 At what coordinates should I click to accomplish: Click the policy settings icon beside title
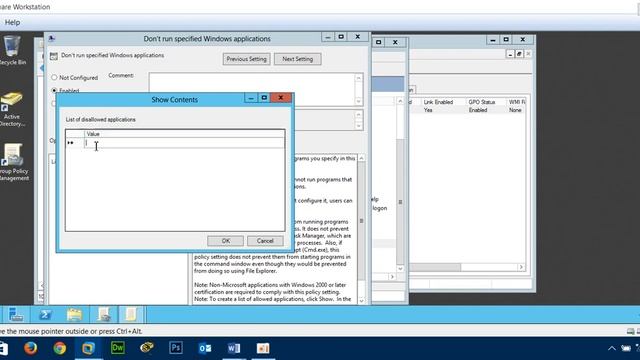53,56
